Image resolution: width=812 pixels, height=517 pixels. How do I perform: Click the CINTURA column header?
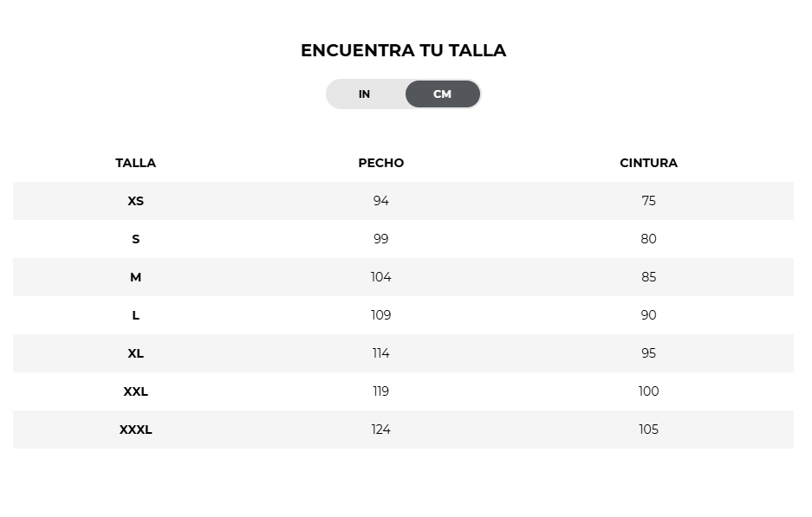648,163
